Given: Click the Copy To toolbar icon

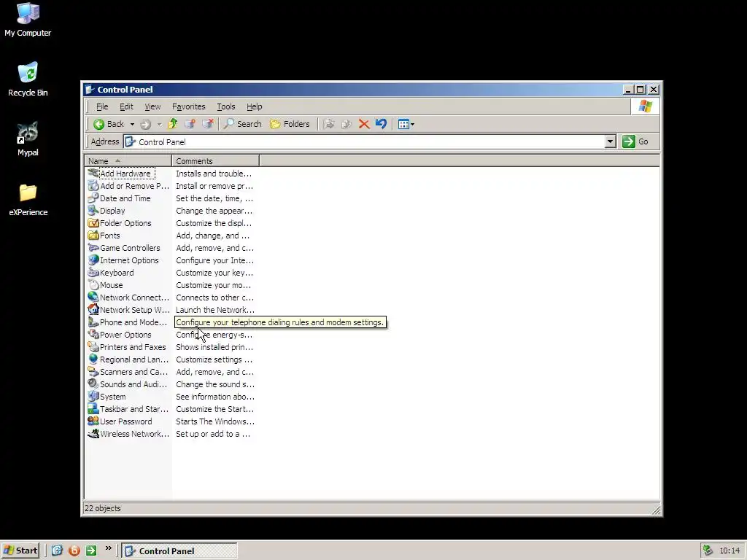Looking at the screenshot, I should tap(347, 124).
